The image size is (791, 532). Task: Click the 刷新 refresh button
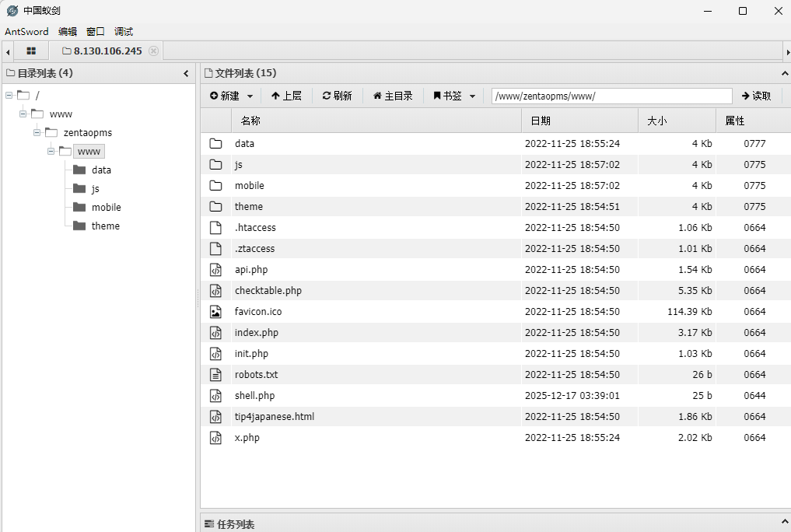click(337, 96)
